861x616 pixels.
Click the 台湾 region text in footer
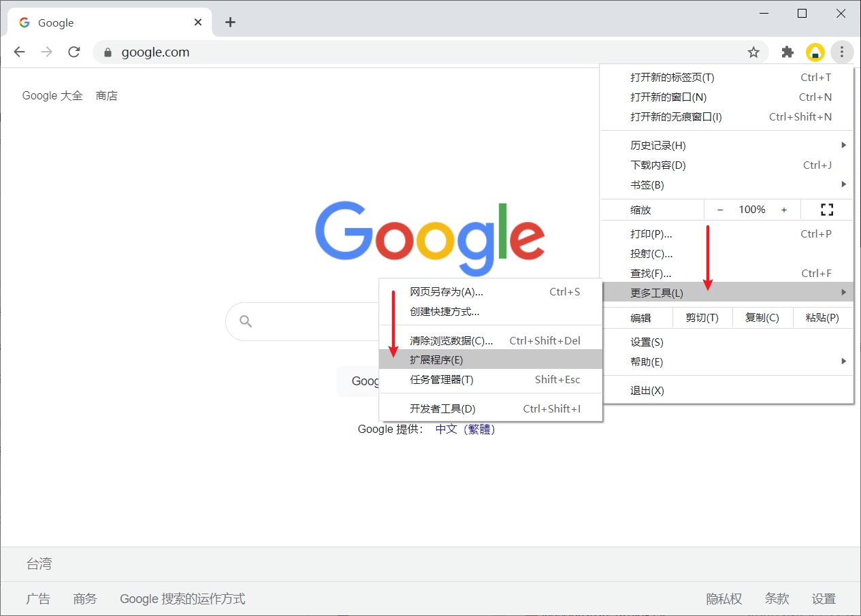click(x=39, y=564)
